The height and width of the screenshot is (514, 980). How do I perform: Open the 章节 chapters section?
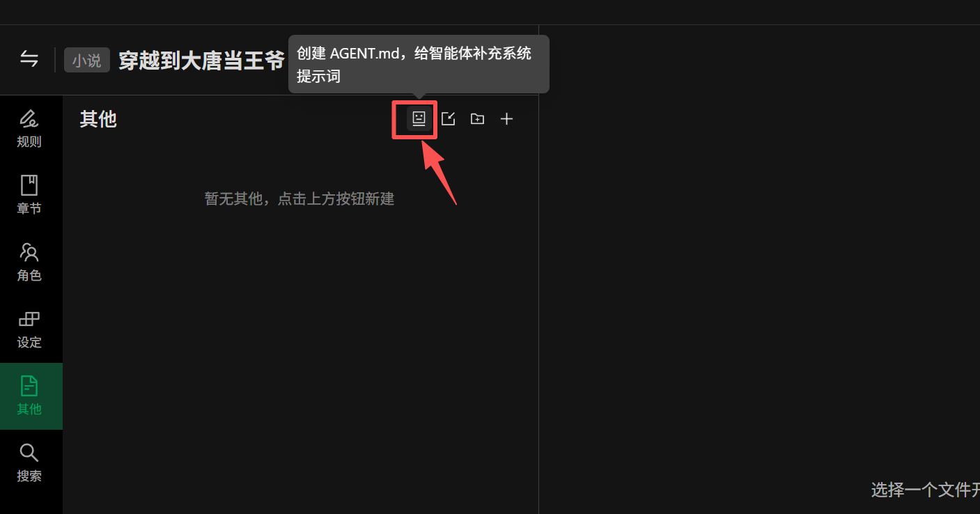pyautogui.click(x=29, y=196)
